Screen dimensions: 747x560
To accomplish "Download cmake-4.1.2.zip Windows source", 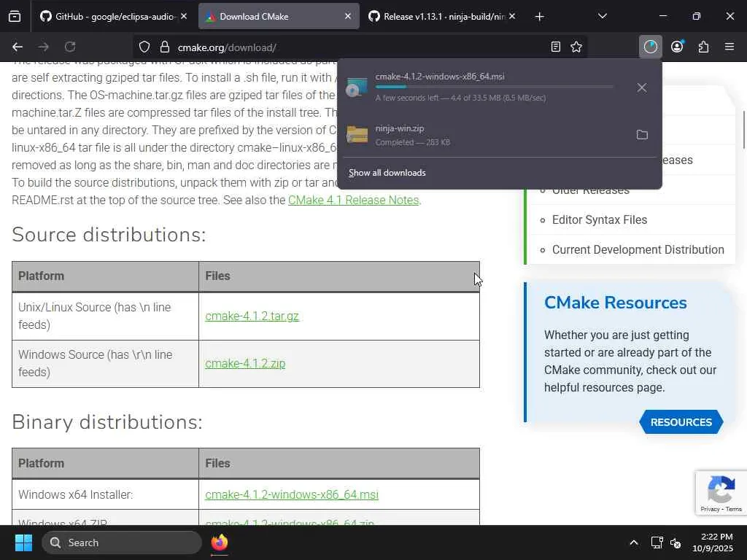I will click(245, 363).
